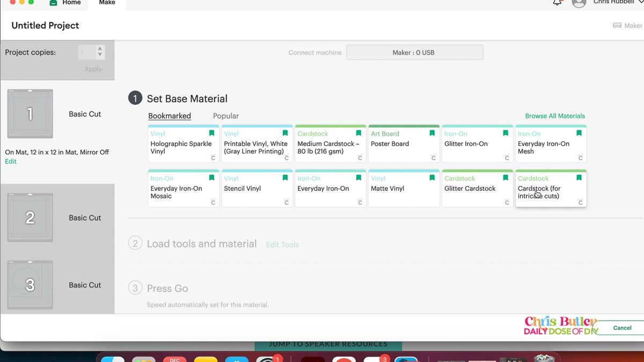
Task: Toggle the Cardstock (for intricate cuts) bookmark
Action: 579,178
